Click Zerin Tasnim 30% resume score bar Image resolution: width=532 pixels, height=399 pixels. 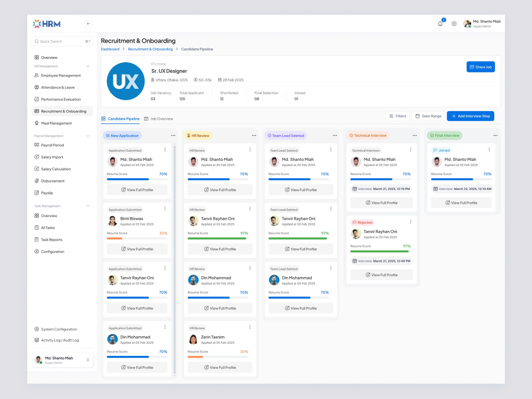tap(218, 357)
